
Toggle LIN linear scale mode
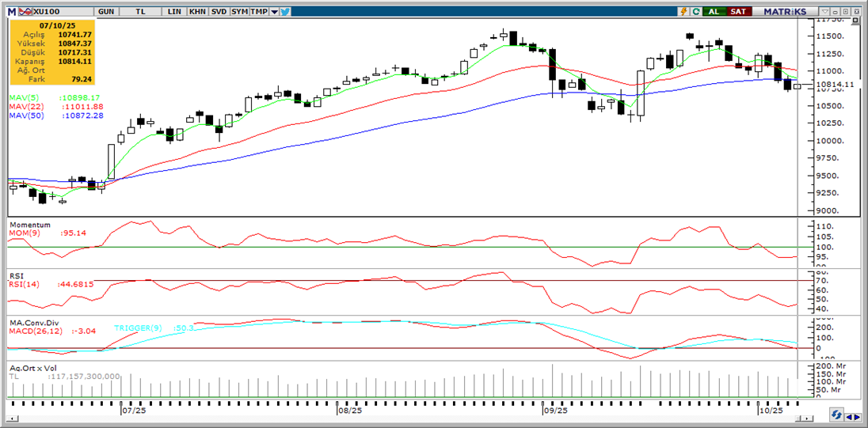[x=174, y=12]
